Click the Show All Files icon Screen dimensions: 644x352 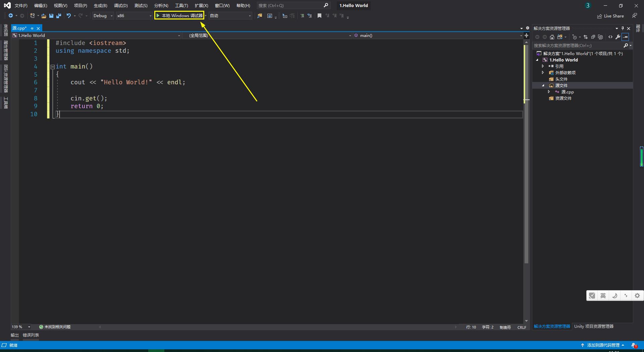click(x=600, y=37)
